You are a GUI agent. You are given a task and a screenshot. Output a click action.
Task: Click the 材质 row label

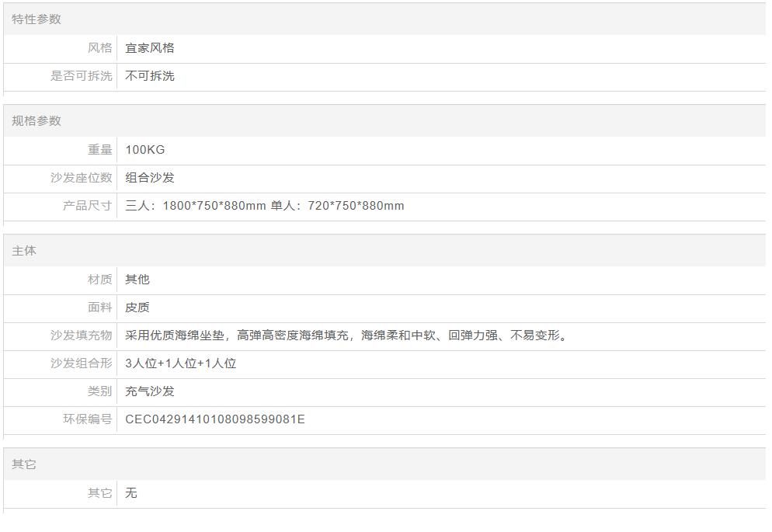[x=100, y=280]
